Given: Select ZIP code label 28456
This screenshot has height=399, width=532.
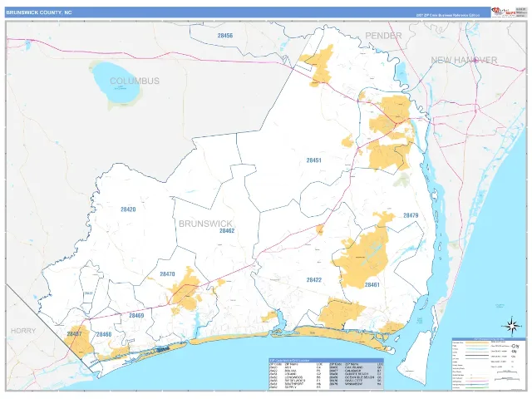Looking at the screenshot, I should (x=225, y=35).
